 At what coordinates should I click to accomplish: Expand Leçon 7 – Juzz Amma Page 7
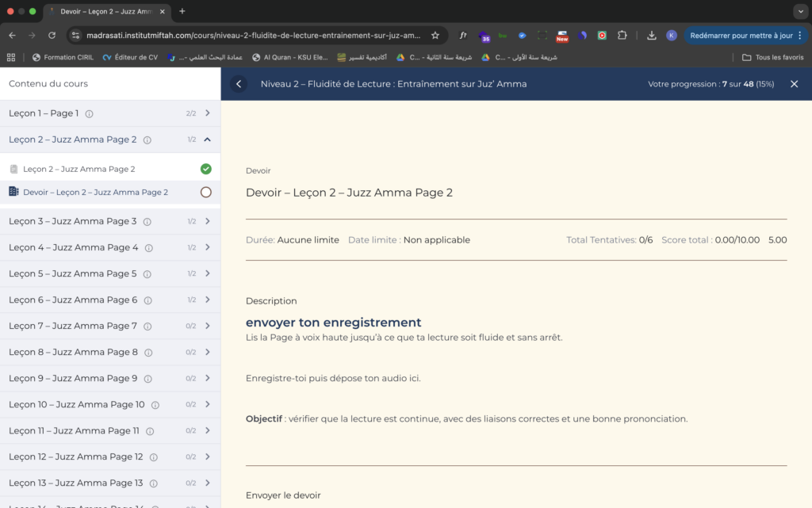(207, 326)
